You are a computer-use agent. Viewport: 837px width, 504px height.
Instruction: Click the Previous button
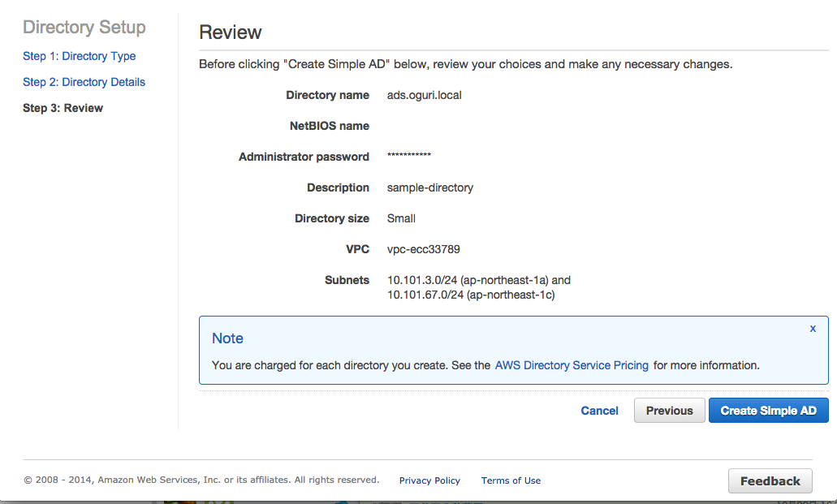click(668, 410)
